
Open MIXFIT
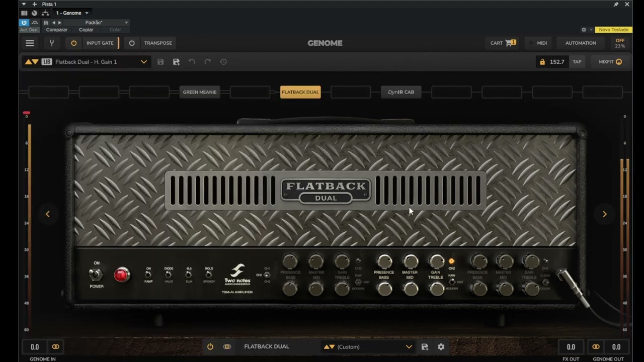point(610,62)
